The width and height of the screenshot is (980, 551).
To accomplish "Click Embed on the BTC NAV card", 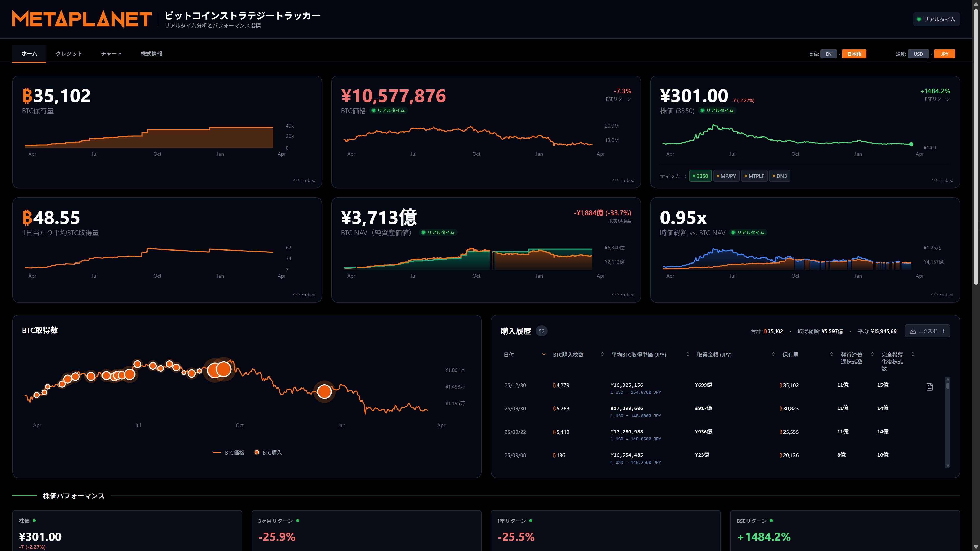I will click(623, 295).
